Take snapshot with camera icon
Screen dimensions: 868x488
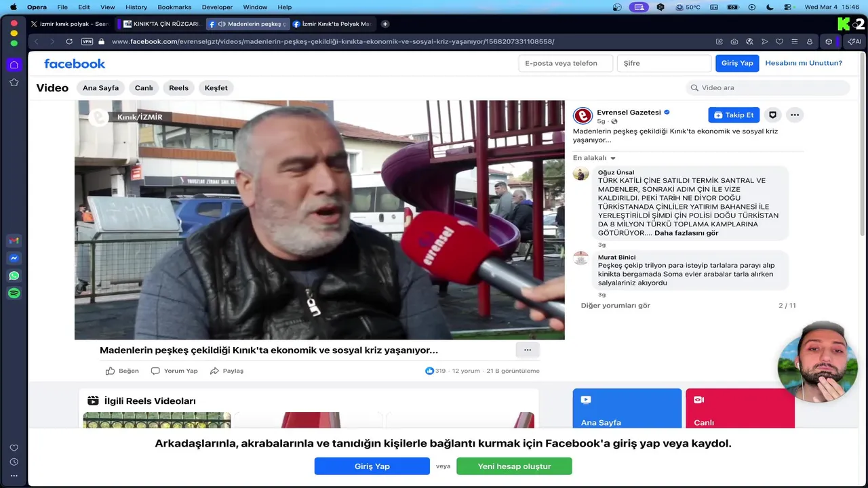(x=734, y=41)
